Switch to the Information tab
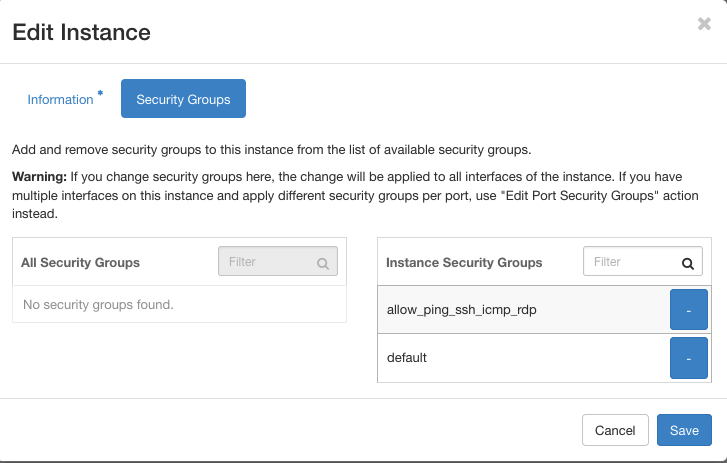The height and width of the screenshot is (463, 727). click(x=65, y=99)
